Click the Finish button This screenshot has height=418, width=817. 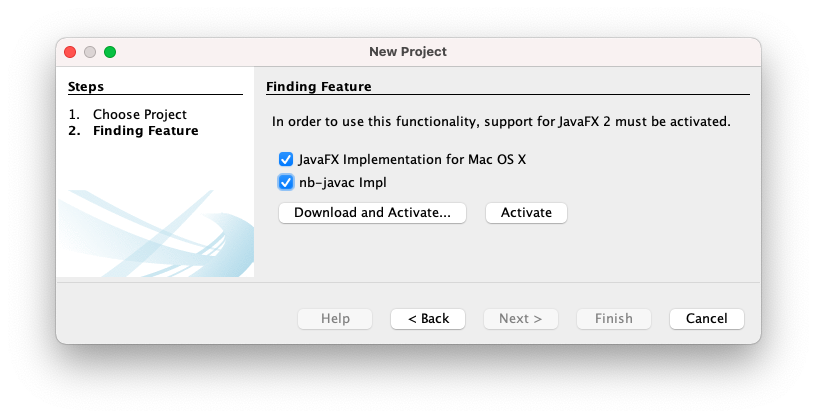pos(613,318)
